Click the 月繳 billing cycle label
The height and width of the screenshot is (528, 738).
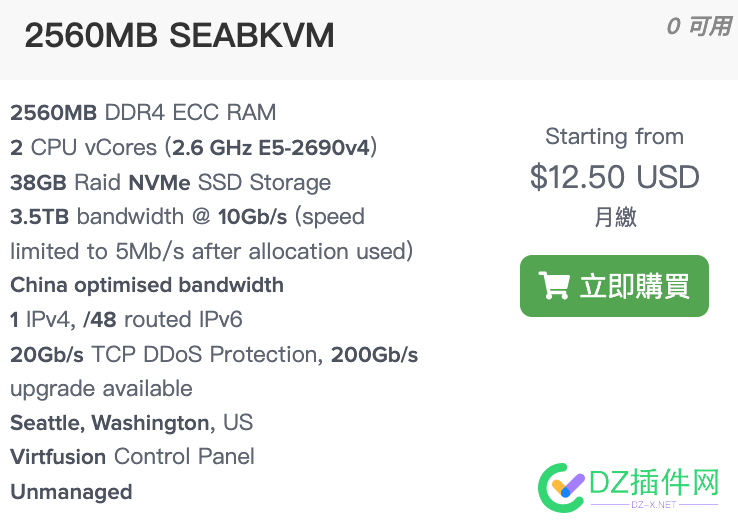coord(615,217)
